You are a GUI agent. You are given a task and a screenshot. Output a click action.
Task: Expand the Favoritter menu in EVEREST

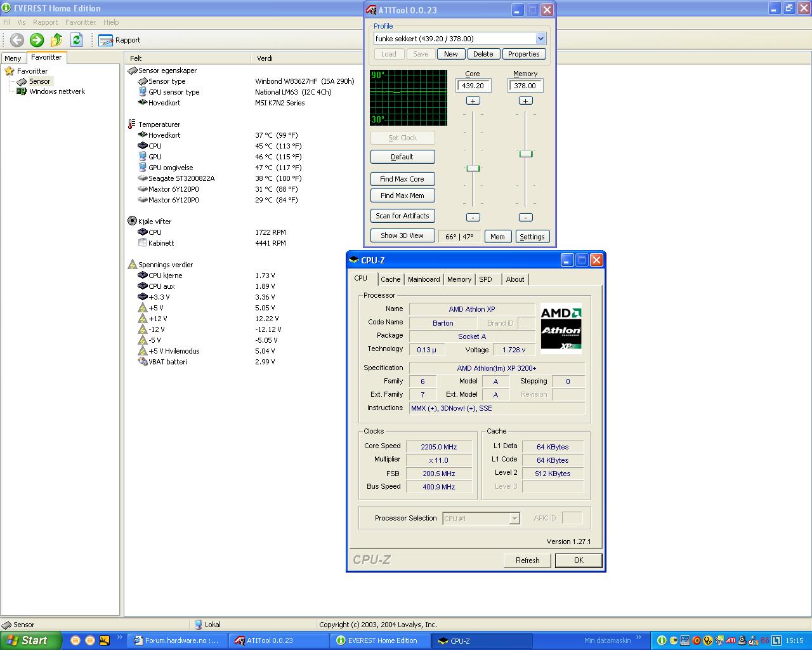click(x=81, y=22)
